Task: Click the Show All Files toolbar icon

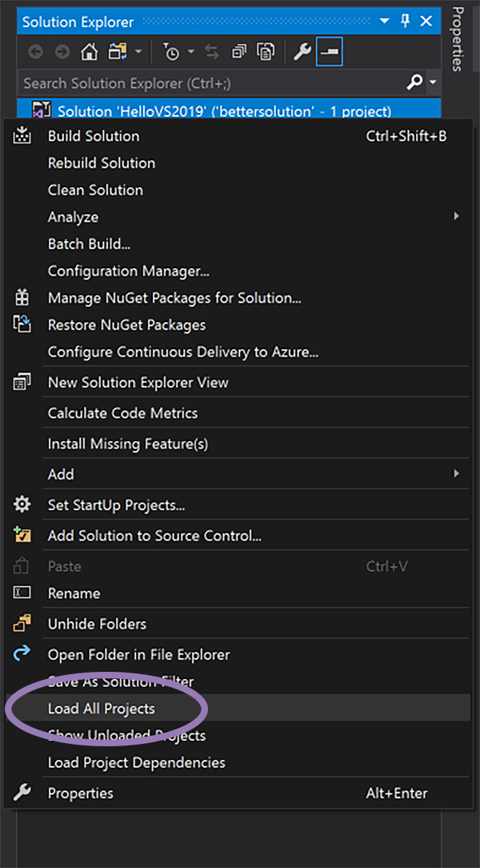Action: [x=265, y=53]
